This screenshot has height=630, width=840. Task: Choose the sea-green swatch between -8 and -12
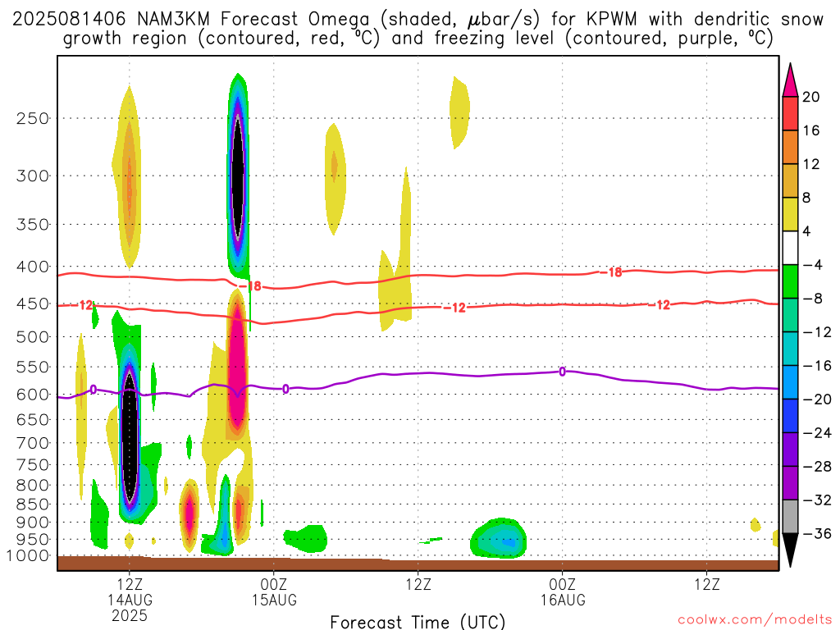click(790, 315)
